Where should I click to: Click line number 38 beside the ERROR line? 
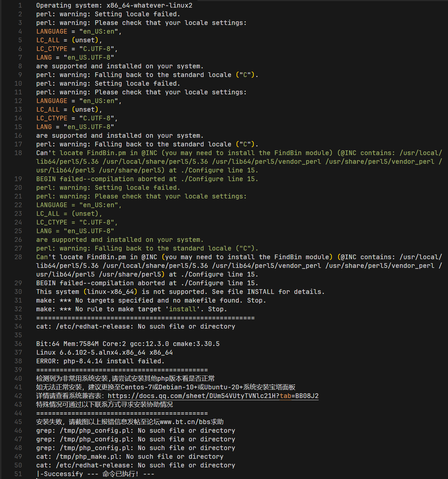click(18, 361)
